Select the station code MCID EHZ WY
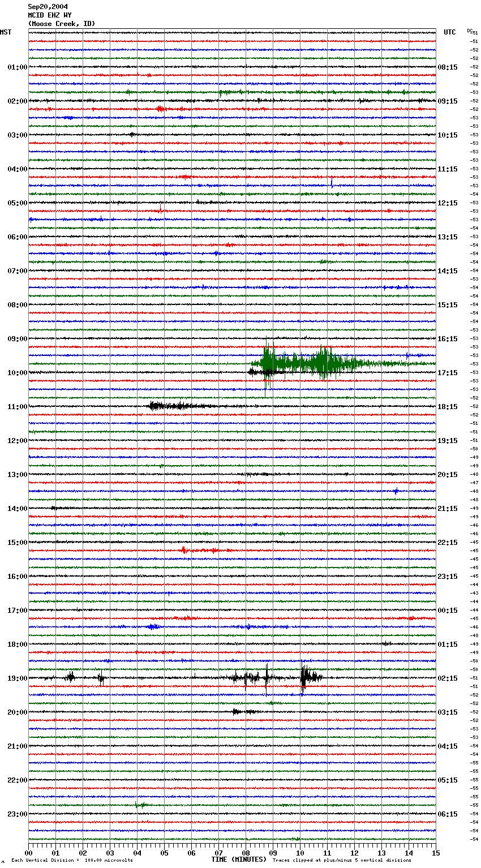481x868 pixels. click(50, 15)
